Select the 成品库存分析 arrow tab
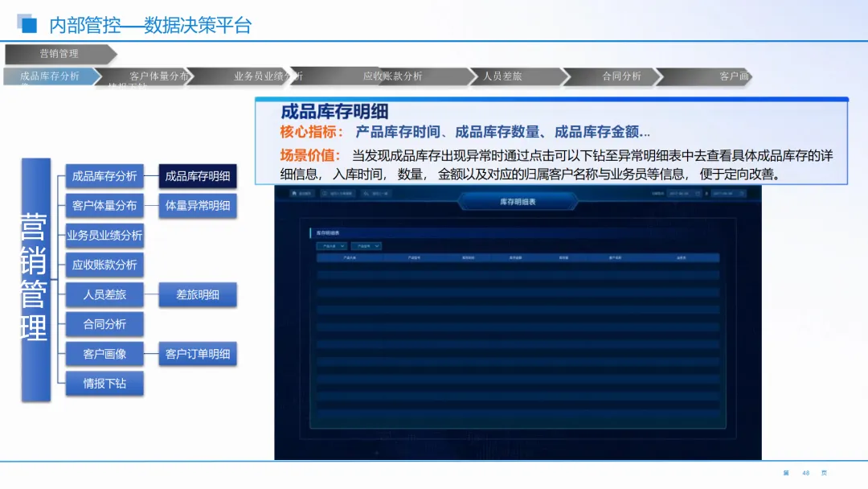 click(51, 76)
